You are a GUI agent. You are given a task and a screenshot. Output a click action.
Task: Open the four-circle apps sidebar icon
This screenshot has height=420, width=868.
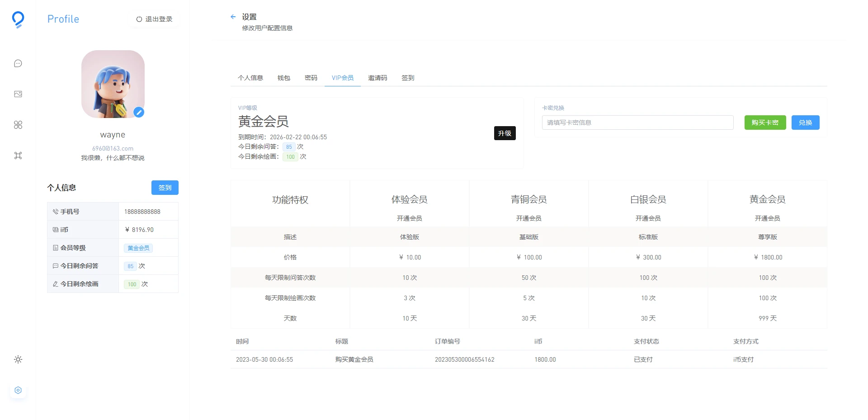tap(18, 125)
